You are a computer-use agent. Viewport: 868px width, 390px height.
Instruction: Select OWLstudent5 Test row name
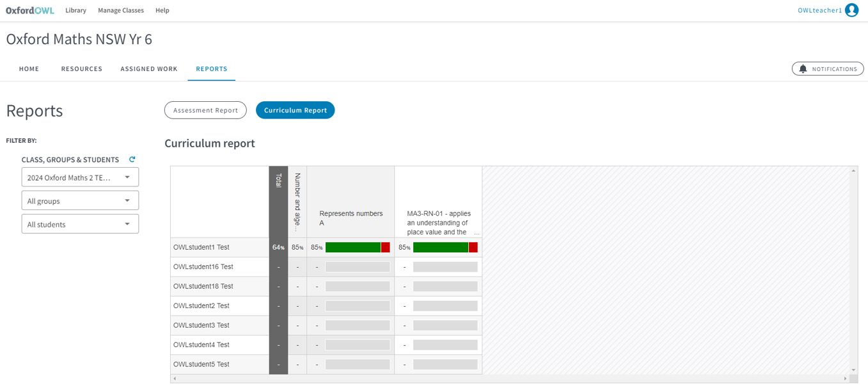[201, 364]
